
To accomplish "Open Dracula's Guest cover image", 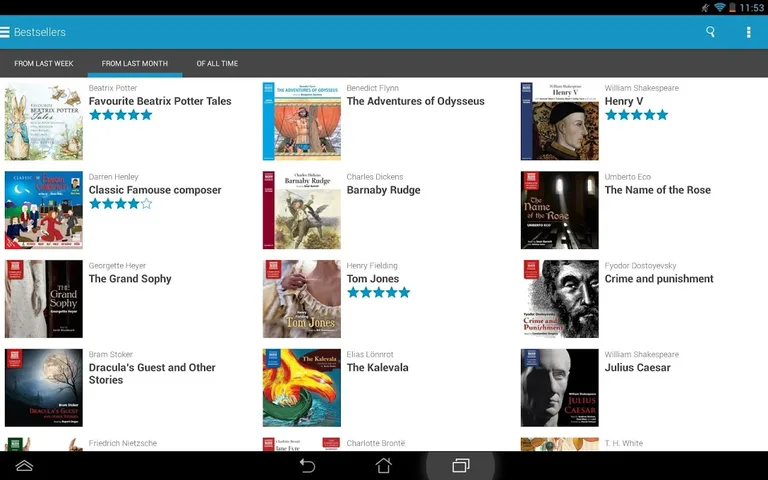I will click(44, 388).
